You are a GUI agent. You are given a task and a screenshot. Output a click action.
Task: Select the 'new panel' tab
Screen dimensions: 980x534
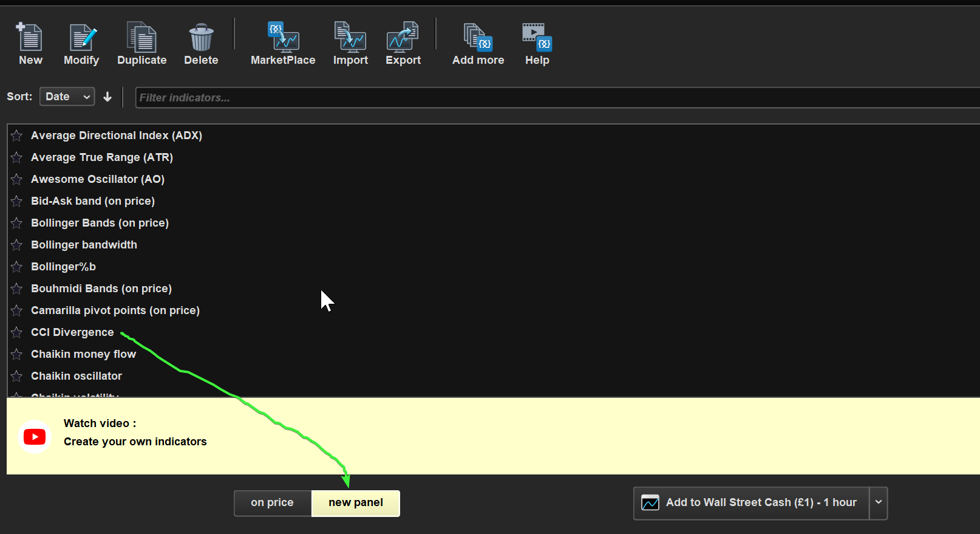point(356,503)
